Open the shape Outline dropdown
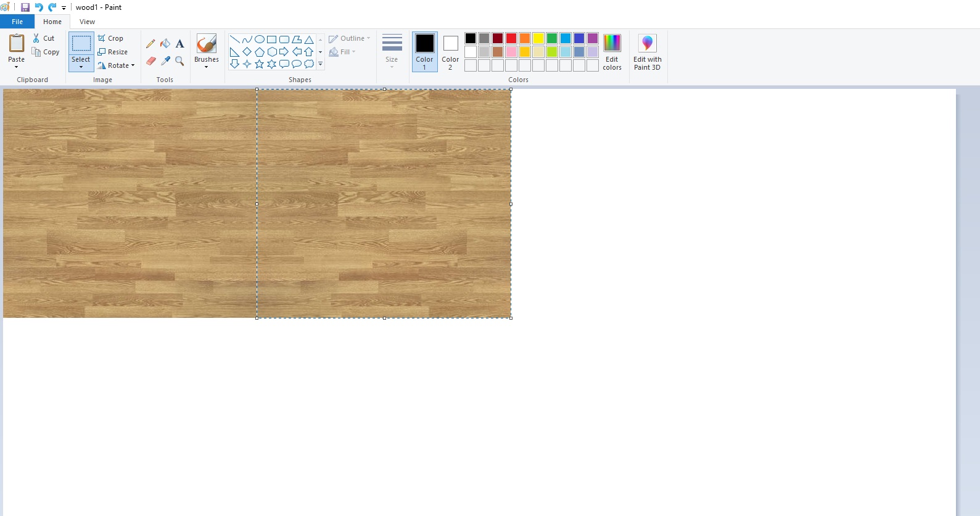 pos(350,38)
